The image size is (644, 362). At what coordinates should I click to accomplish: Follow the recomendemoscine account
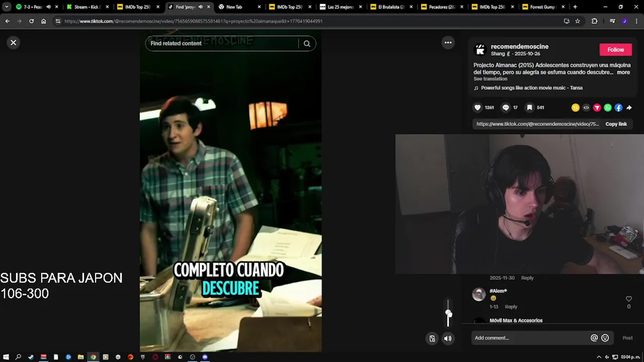point(616,50)
